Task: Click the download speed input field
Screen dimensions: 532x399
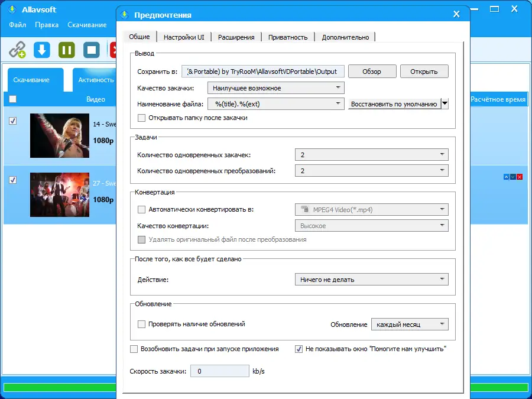Action: click(x=219, y=371)
